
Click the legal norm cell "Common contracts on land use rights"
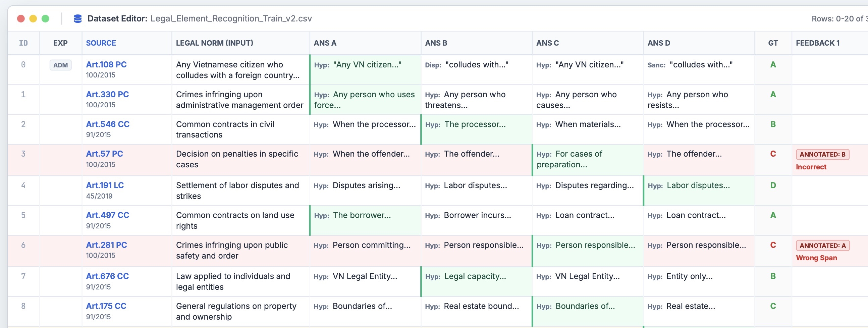235,220
